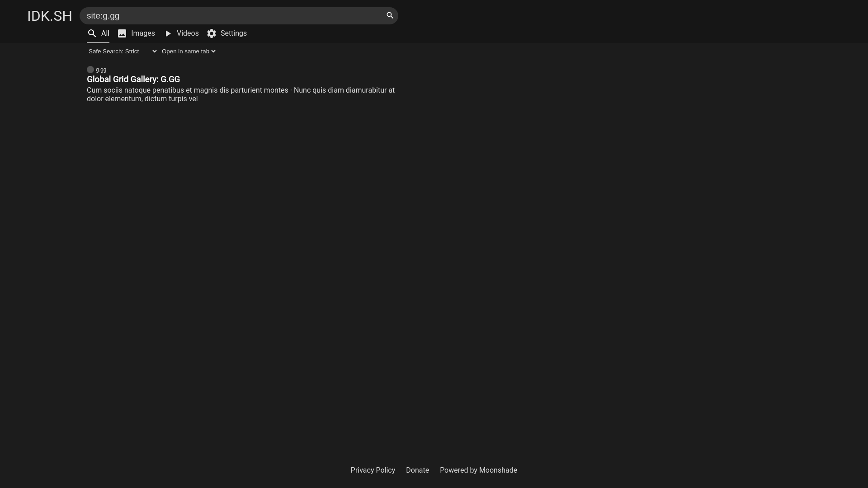
Task: Select the All results tab
Action: coord(98,33)
